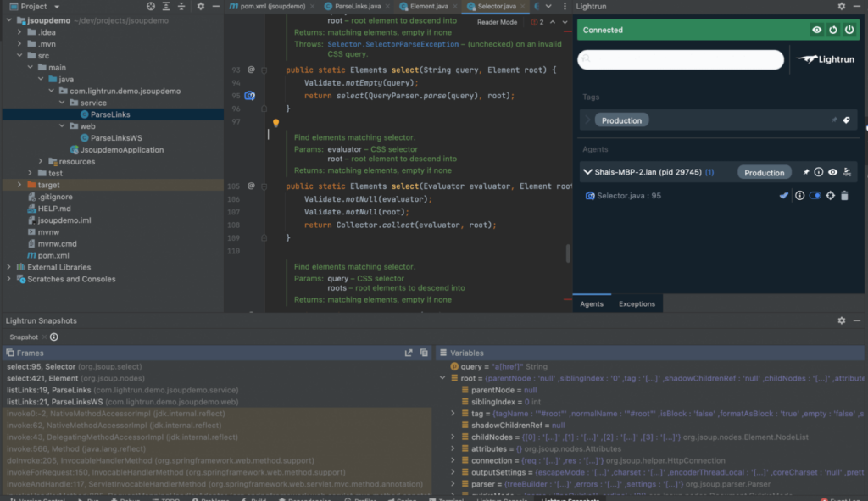Expand the childNodes variable

pos(453,437)
